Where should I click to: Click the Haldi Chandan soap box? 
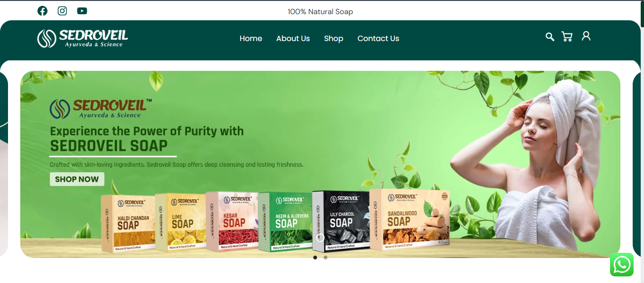pyautogui.click(x=128, y=223)
